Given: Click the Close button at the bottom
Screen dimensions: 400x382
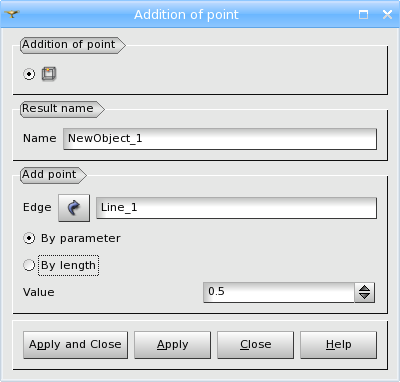Looking at the screenshot, I should 255,345.
